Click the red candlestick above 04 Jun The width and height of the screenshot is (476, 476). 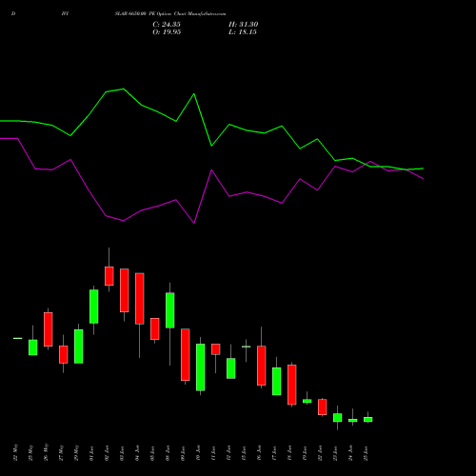tap(140, 299)
